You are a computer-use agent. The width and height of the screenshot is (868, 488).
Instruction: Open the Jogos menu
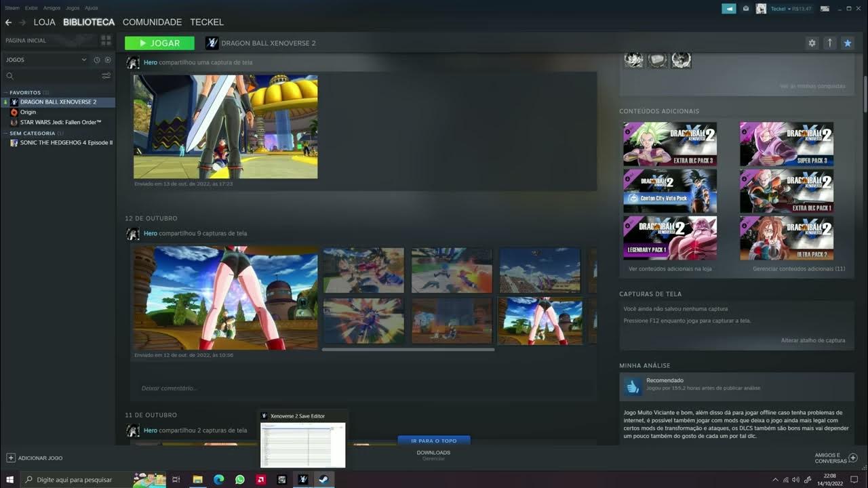(x=73, y=8)
